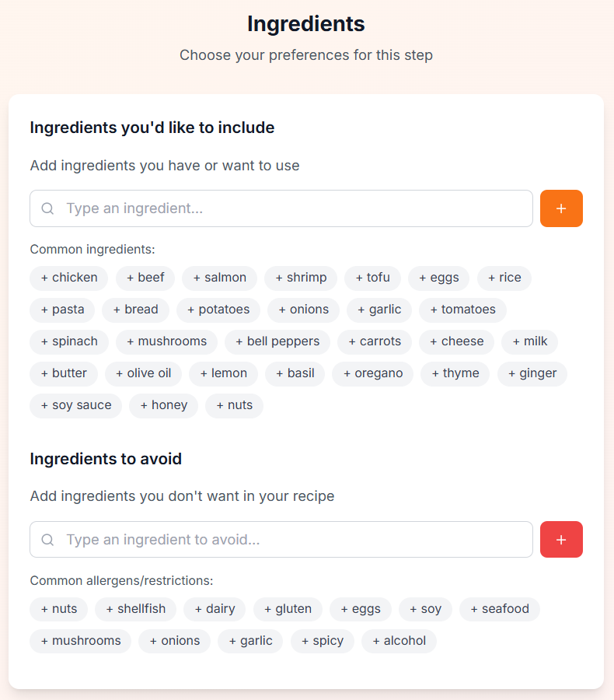This screenshot has height=700, width=614.
Task: Add chicken from common ingredients
Action: 69,278
